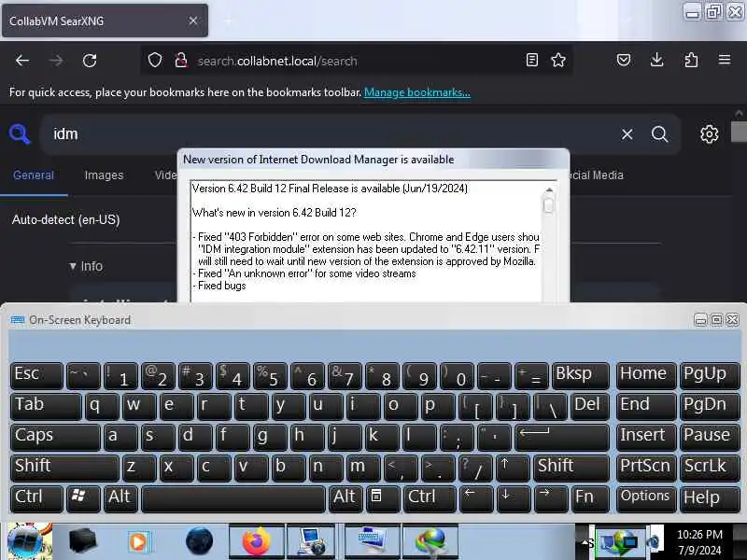Click the Options key on keyboard

[x=646, y=498]
